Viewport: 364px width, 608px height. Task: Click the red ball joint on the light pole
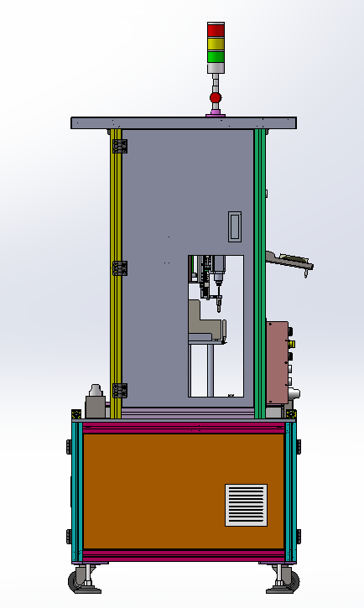tap(216, 97)
